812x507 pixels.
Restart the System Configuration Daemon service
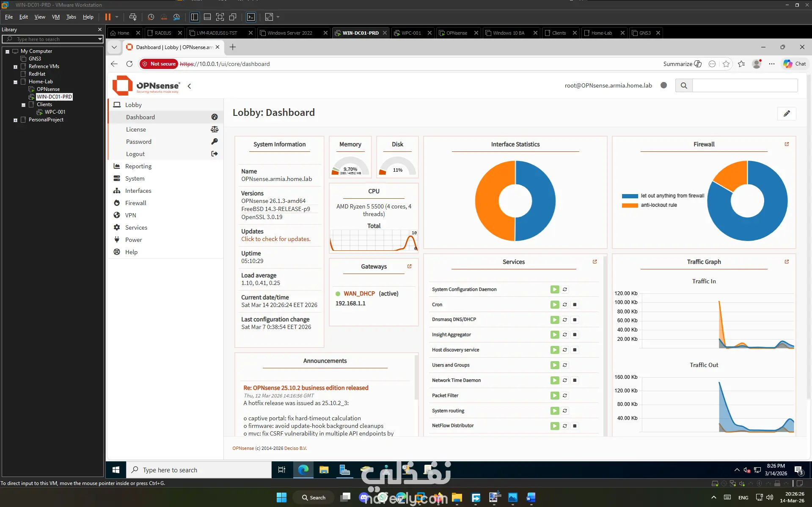[564, 289]
